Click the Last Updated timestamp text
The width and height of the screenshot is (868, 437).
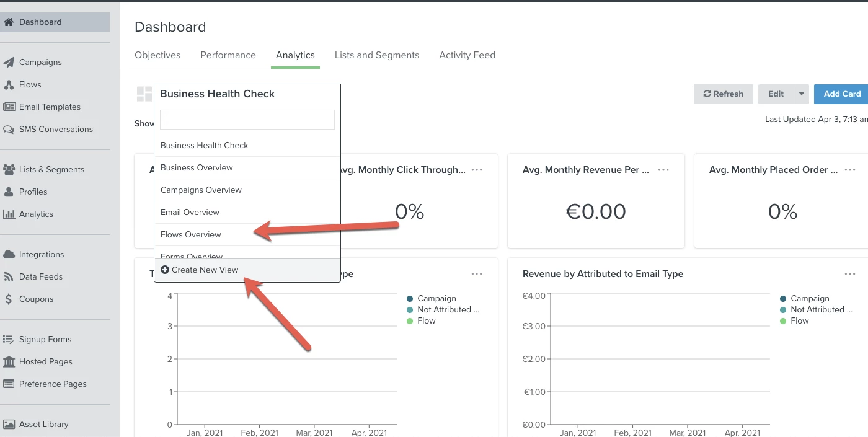[817, 119]
